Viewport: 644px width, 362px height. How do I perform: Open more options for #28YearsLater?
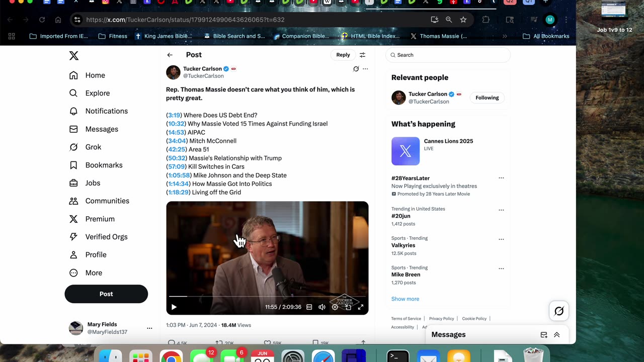click(501, 178)
